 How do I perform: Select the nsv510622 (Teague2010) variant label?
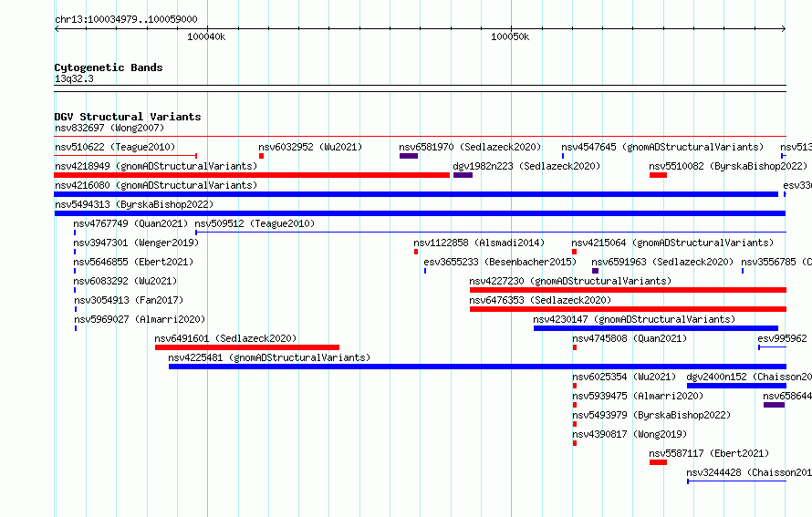115,147
